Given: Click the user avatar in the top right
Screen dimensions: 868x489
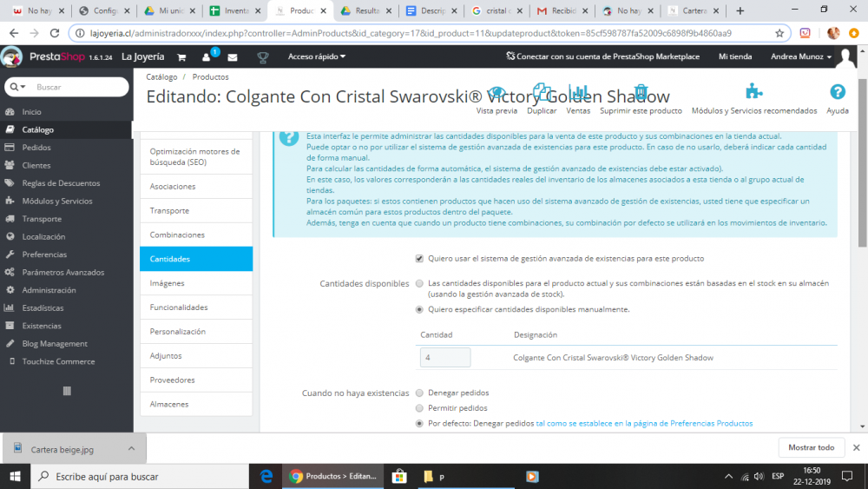Looking at the screenshot, I should 845,56.
